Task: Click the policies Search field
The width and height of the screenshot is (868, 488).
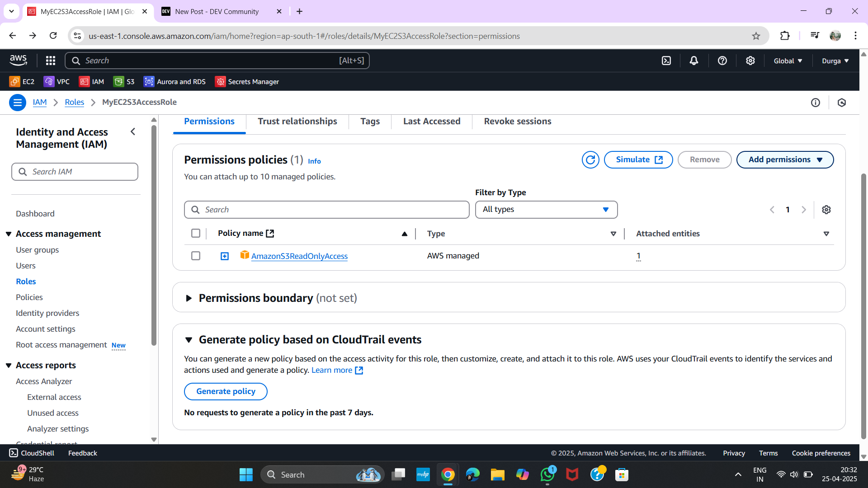Action: tap(326, 210)
